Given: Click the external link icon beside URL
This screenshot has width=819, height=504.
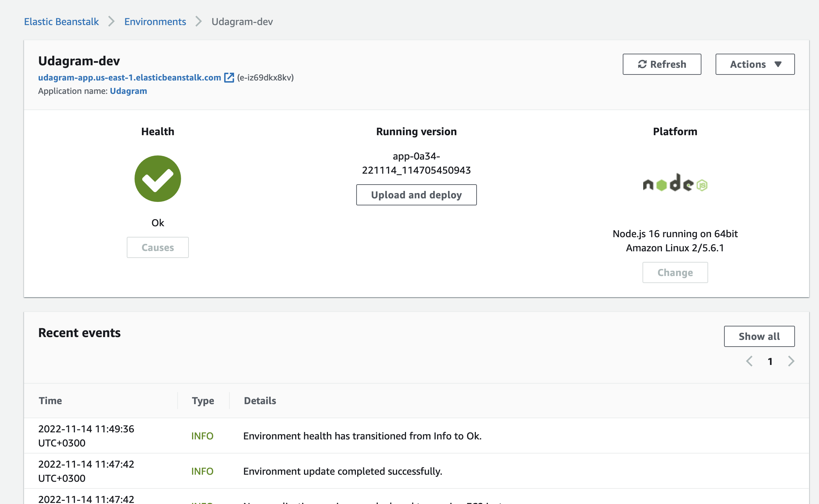Looking at the screenshot, I should coord(229,77).
